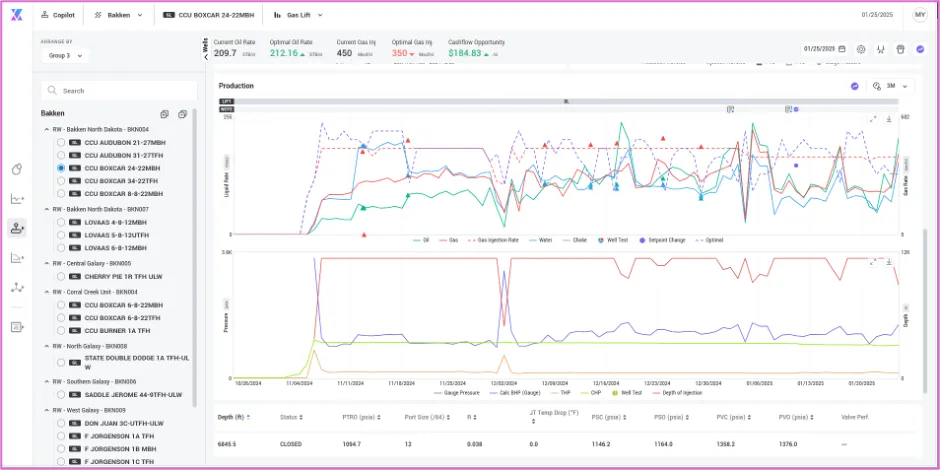Expand the pressure chart to fullscreen
The image size is (940, 470).
[x=873, y=261]
